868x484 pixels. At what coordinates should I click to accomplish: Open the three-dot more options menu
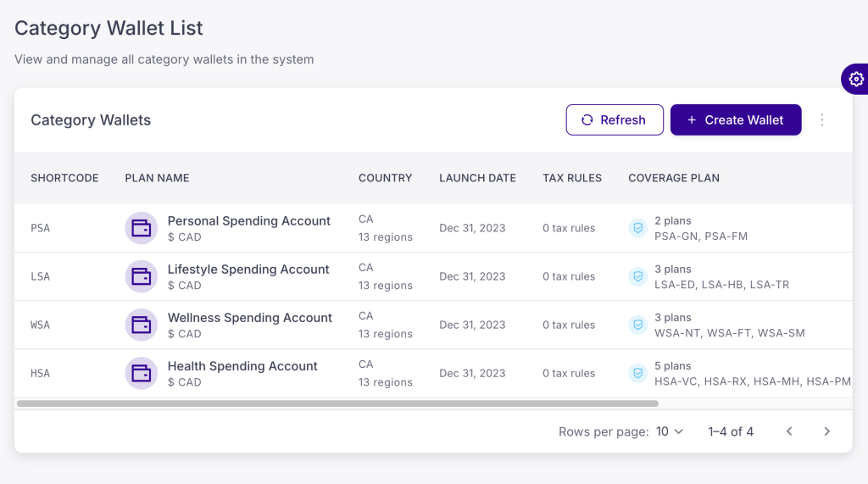pos(821,120)
